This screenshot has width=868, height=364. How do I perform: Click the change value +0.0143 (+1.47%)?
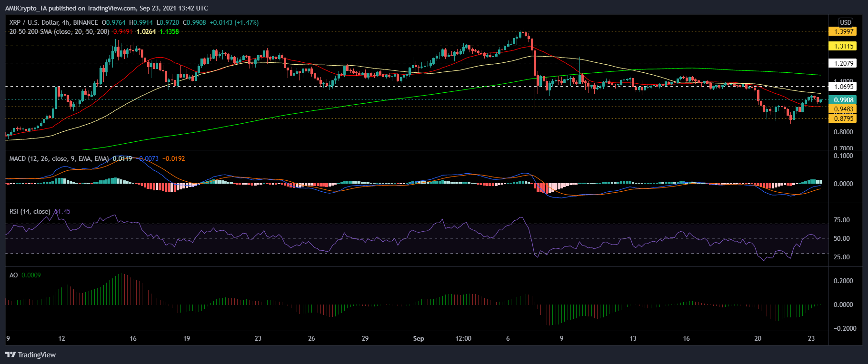(x=234, y=22)
